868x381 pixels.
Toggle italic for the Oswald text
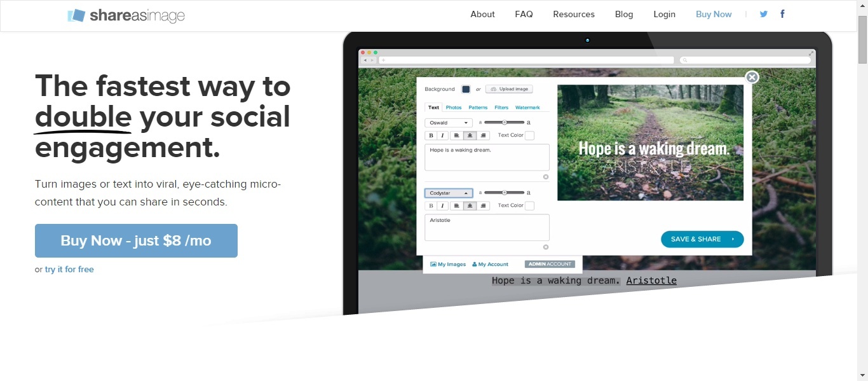[x=442, y=135]
